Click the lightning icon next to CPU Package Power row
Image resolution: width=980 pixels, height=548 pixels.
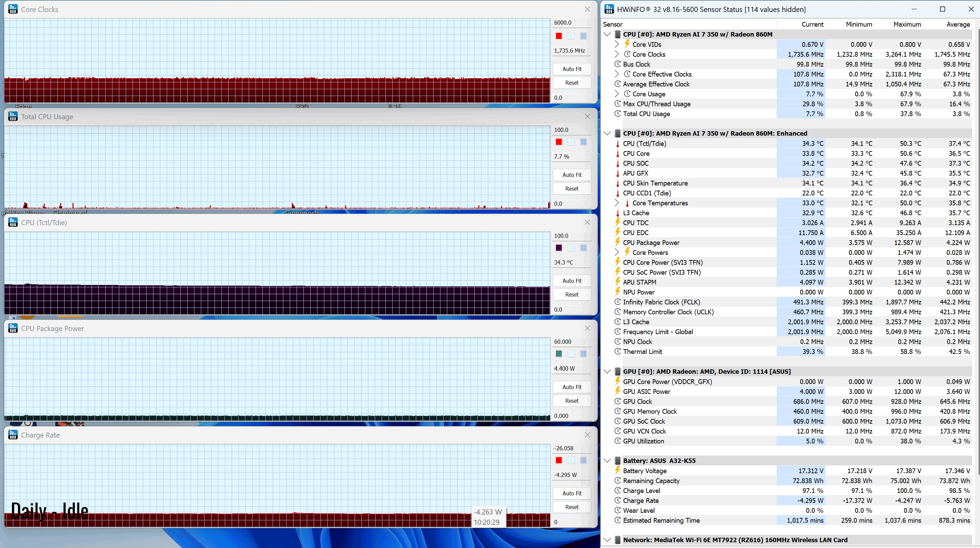[x=618, y=242]
